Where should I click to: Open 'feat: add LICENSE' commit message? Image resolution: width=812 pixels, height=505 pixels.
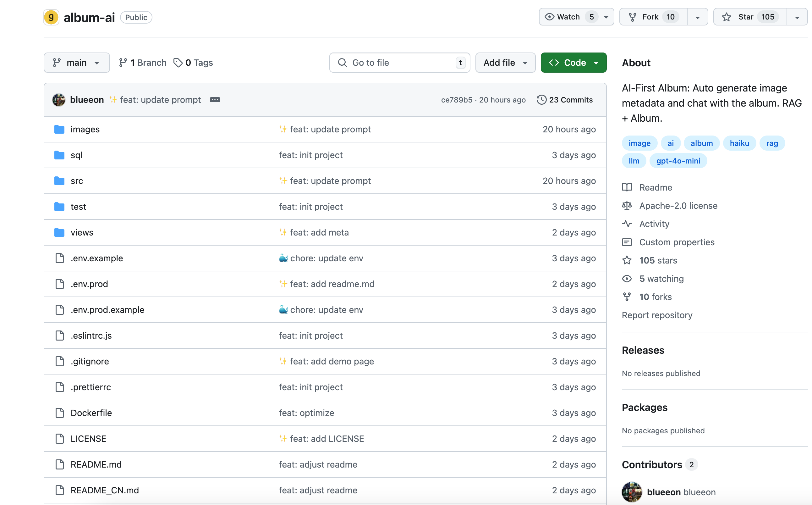click(x=327, y=439)
